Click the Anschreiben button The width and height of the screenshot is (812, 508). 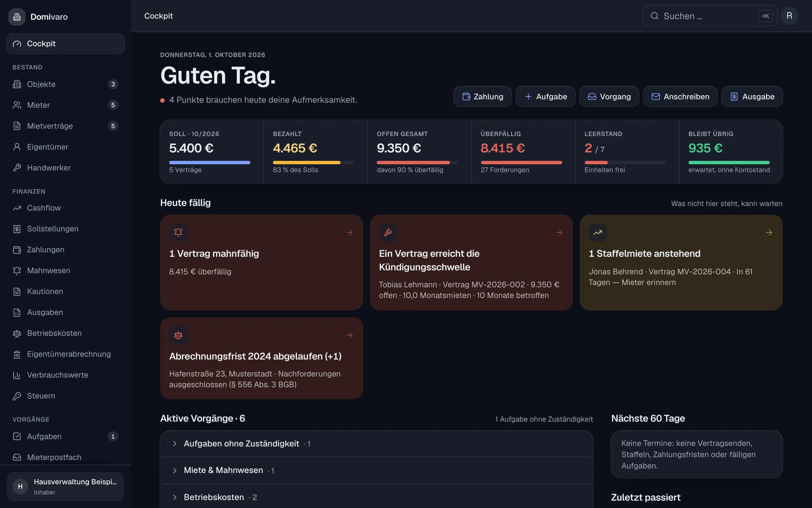pos(680,97)
